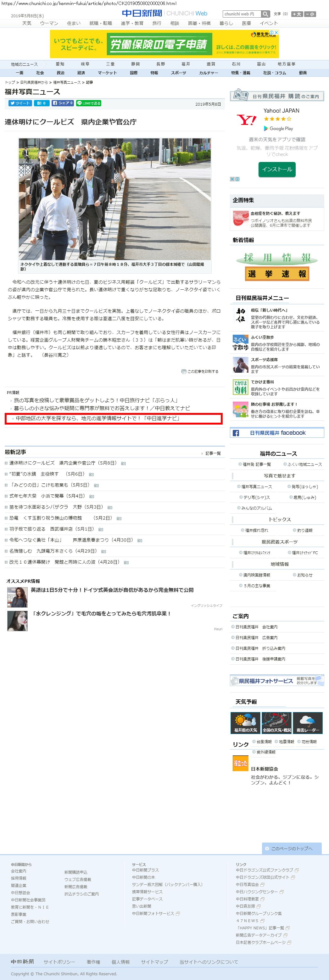Click the search magnifier icon
The height and width of the screenshot is (980, 329).
point(265,14)
